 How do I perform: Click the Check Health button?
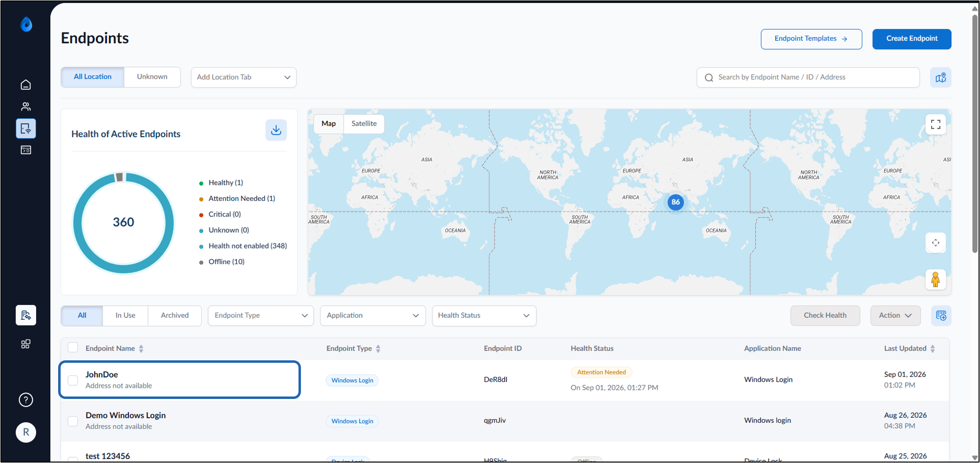tap(825, 316)
